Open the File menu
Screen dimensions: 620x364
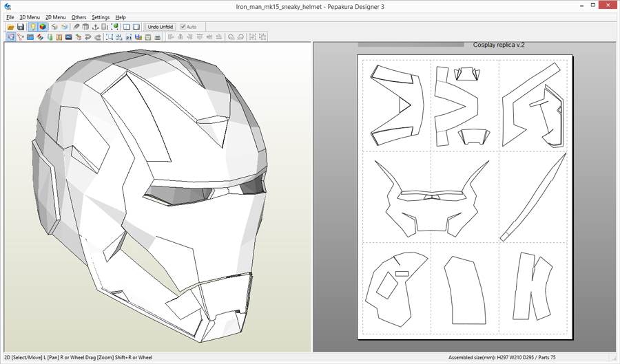coord(10,17)
